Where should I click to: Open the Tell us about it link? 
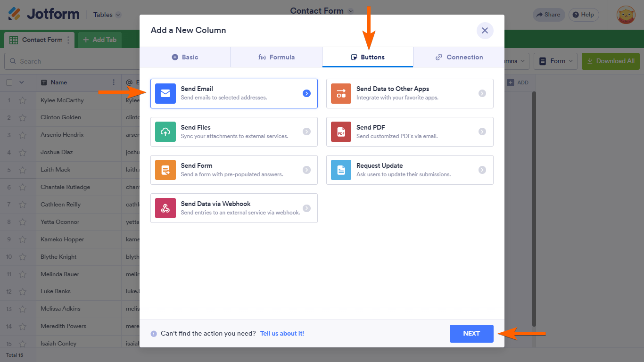(282, 333)
